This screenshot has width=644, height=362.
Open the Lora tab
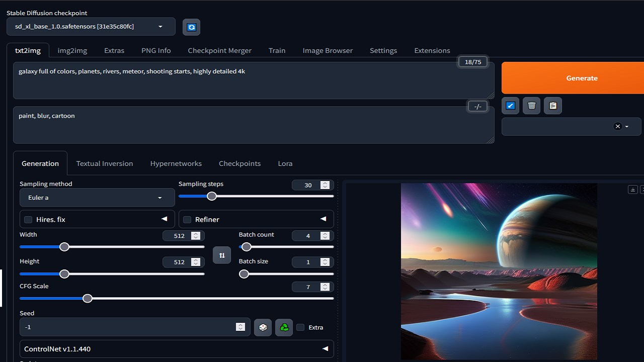click(285, 163)
